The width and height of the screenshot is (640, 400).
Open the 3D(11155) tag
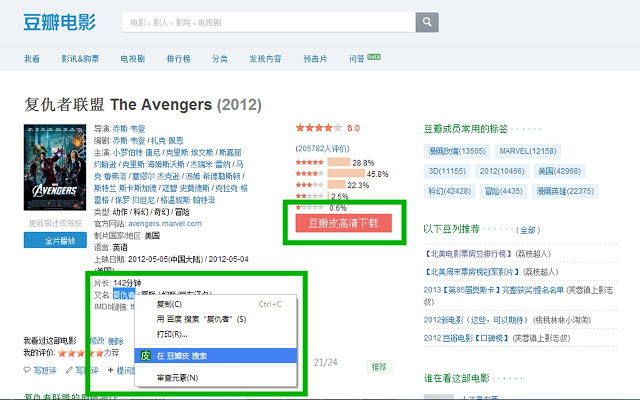pos(447,171)
